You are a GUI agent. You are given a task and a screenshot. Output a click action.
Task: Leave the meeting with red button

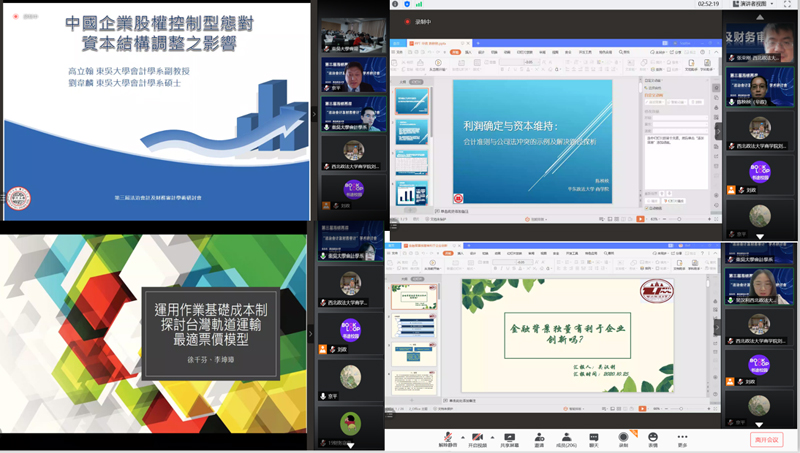click(766, 439)
